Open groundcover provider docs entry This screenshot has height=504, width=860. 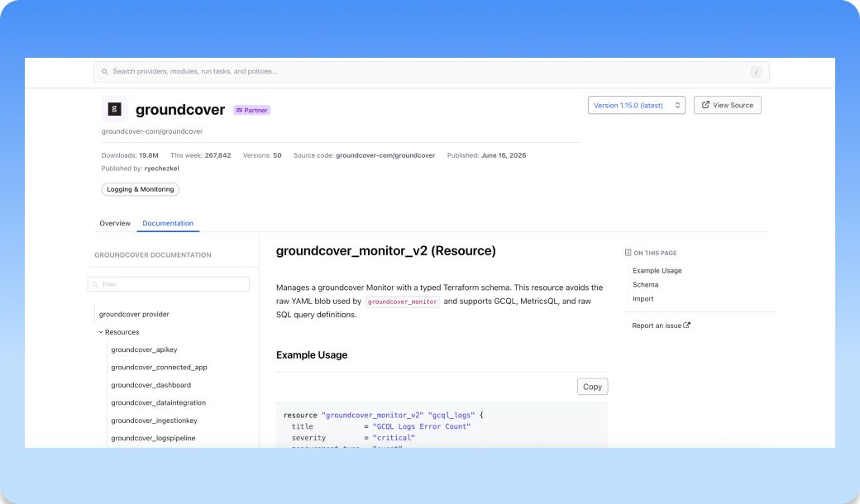pyautogui.click(x=134, y=315)
